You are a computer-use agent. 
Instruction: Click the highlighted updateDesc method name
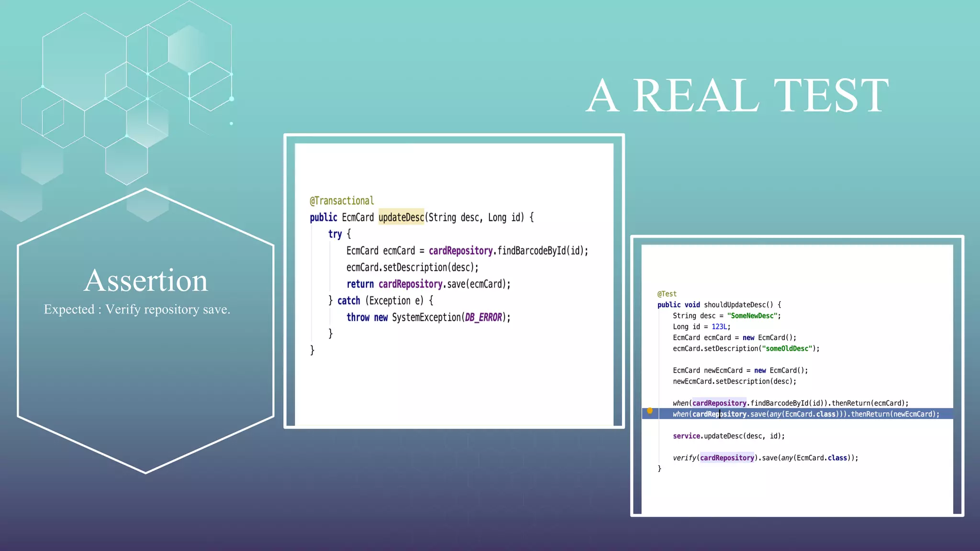(x=401, y=217)
